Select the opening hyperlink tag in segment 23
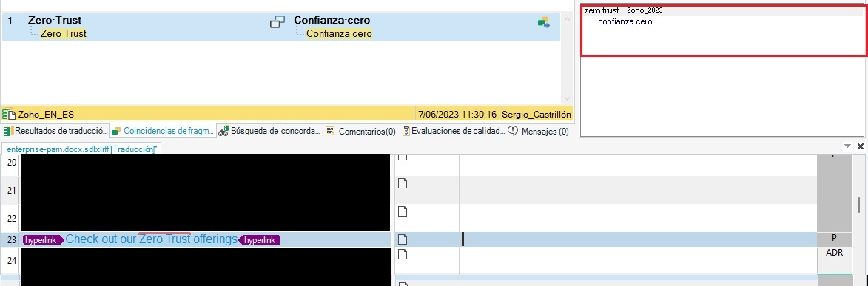This screenshot has height=286, width=868. (43, 240)
